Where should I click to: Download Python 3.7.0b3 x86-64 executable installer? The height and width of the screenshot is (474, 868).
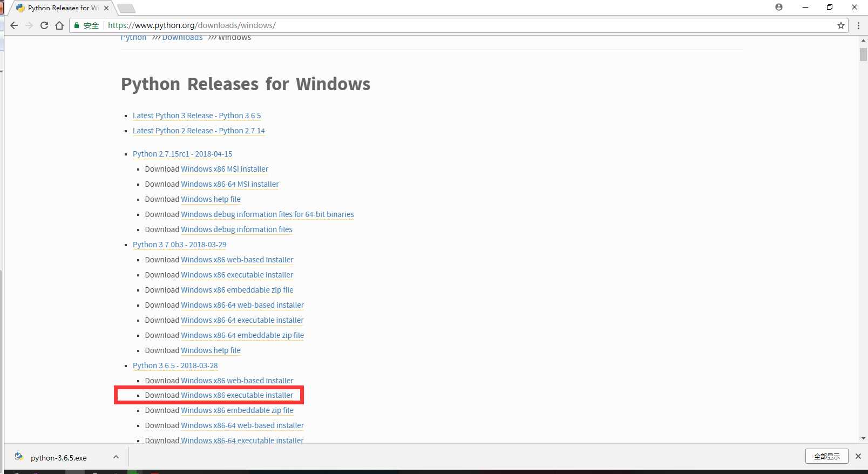pyautogui.click(x=242, y=320)
